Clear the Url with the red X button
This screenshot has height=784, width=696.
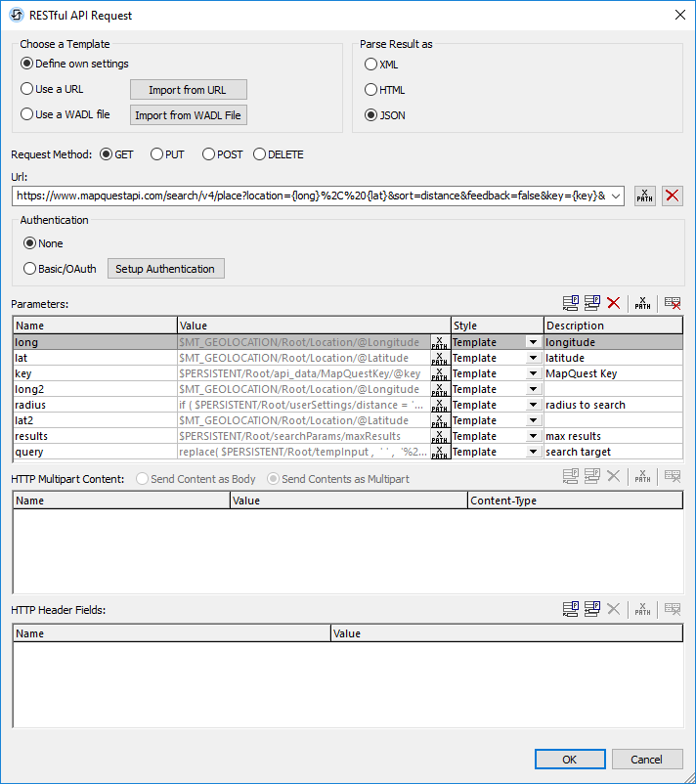(x=673, y=196)
